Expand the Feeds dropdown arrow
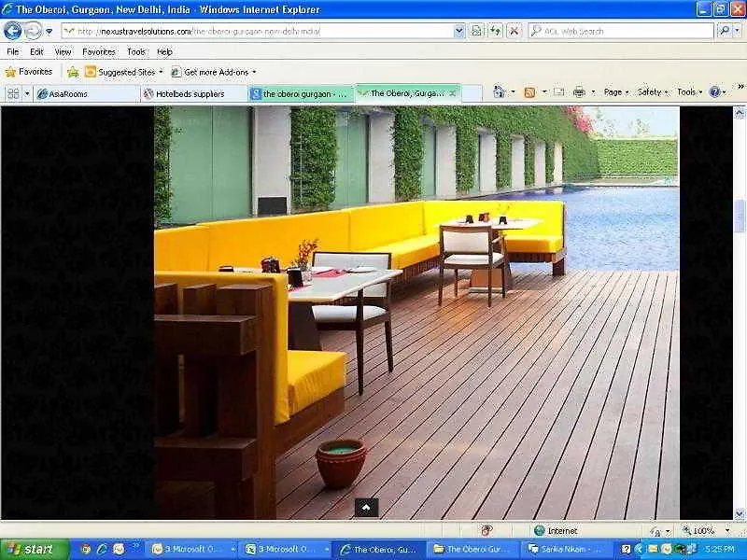This screenshot has height=560, width=747. [x=544, y=91]
